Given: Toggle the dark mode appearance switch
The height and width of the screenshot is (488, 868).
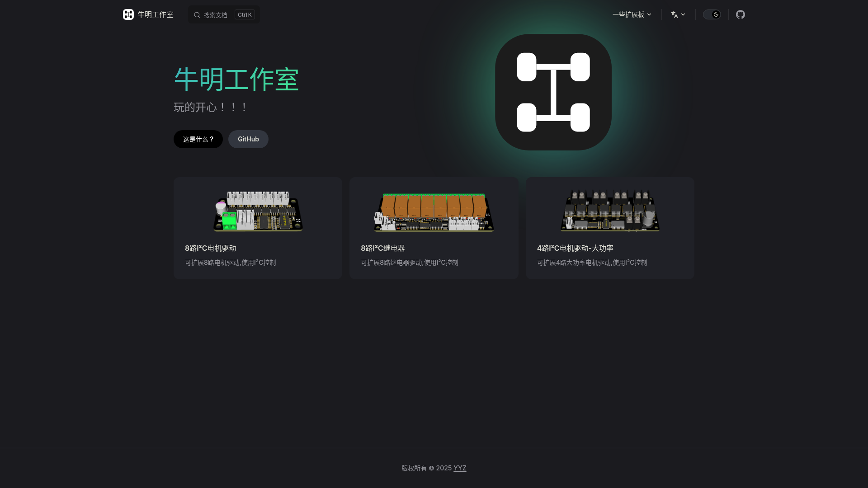Looking at the screenshot, I should pos(712,14).
